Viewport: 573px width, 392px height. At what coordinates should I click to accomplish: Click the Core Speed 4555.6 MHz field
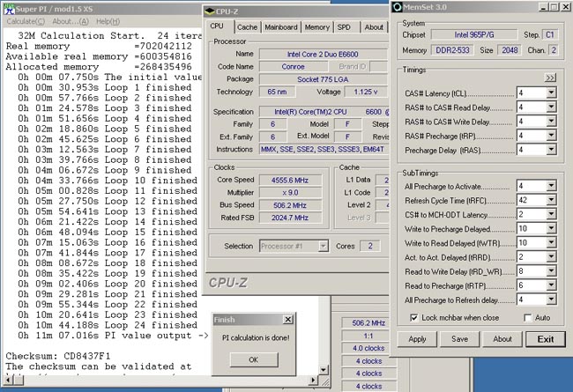pyautogui.click(x=290, y=180)
